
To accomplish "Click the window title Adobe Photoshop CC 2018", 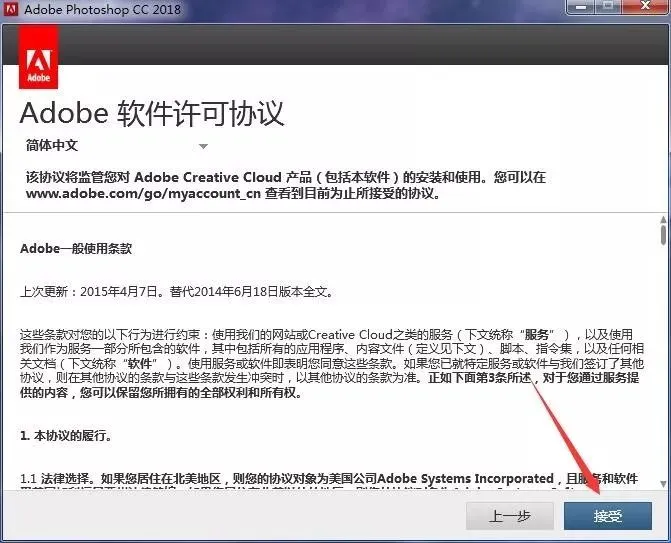I will (x=103, y=9).
